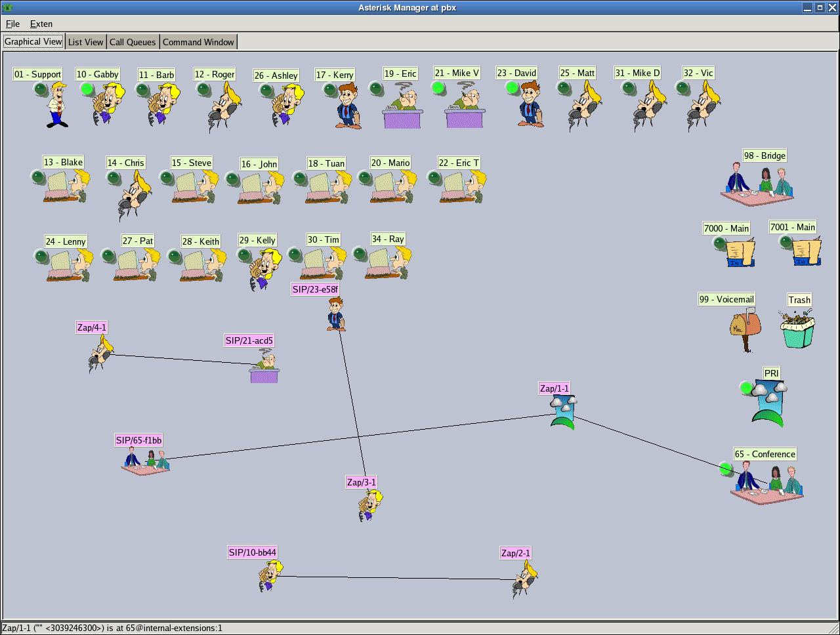Click the status light beside 7000 - Main

(720, 244)
